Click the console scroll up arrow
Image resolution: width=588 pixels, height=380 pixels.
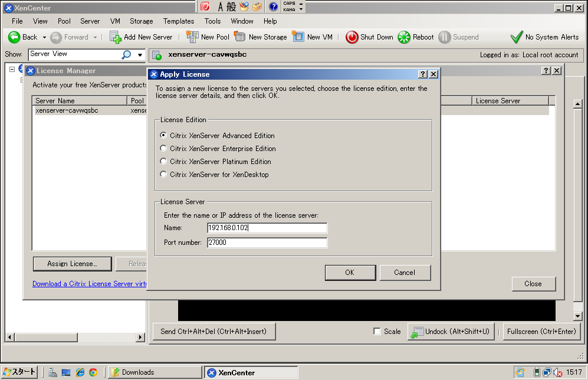pos(577,104)
